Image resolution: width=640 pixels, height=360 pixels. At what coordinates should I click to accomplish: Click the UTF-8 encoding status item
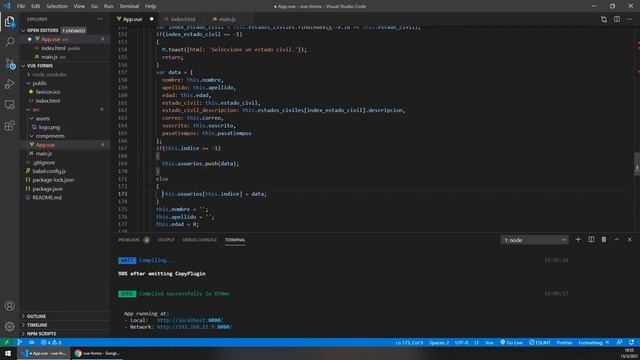(461, 342)
